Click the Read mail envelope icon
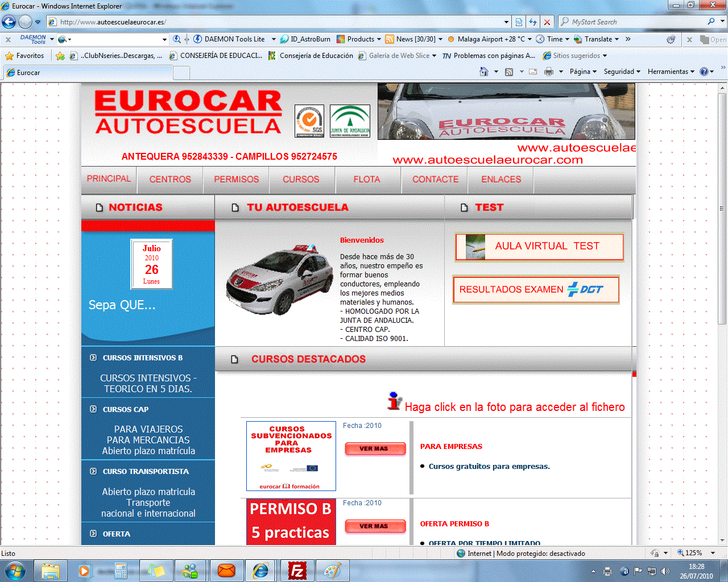Viewport: 728px width, 582px height. click(x=533, y=72)
